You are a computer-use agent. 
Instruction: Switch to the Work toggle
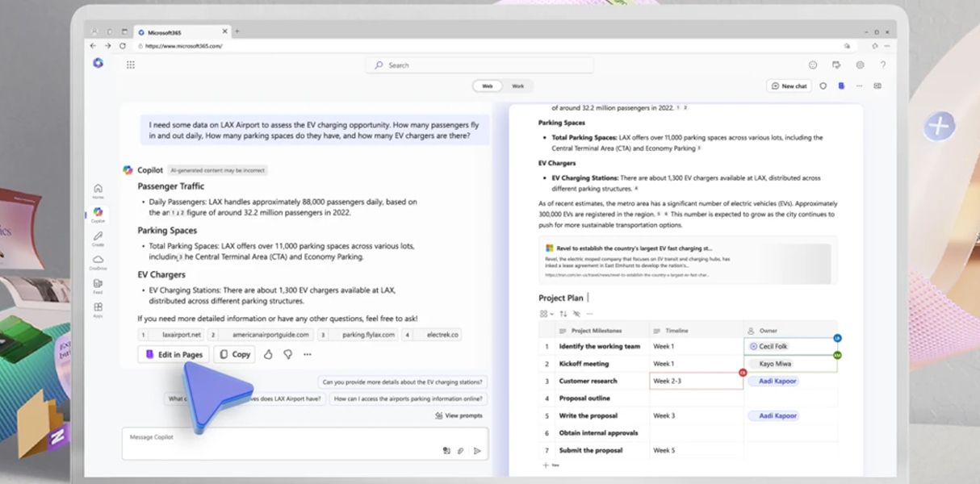click(x=517, y=86)
